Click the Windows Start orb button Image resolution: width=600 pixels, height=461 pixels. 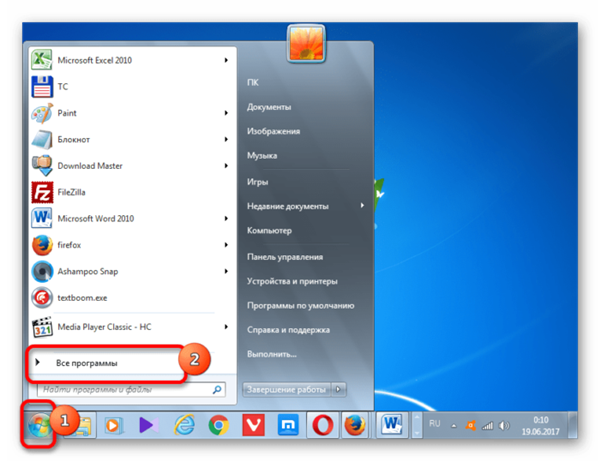coord(39,425)
